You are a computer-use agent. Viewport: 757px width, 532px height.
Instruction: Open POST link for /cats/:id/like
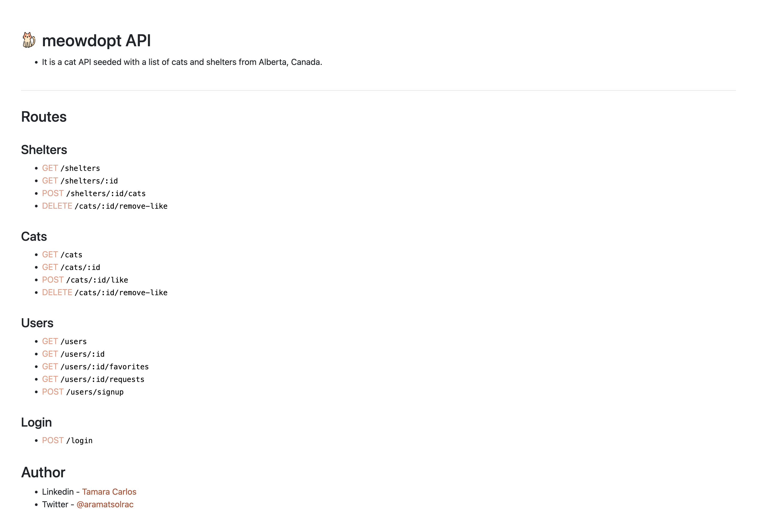pos(53,280)
